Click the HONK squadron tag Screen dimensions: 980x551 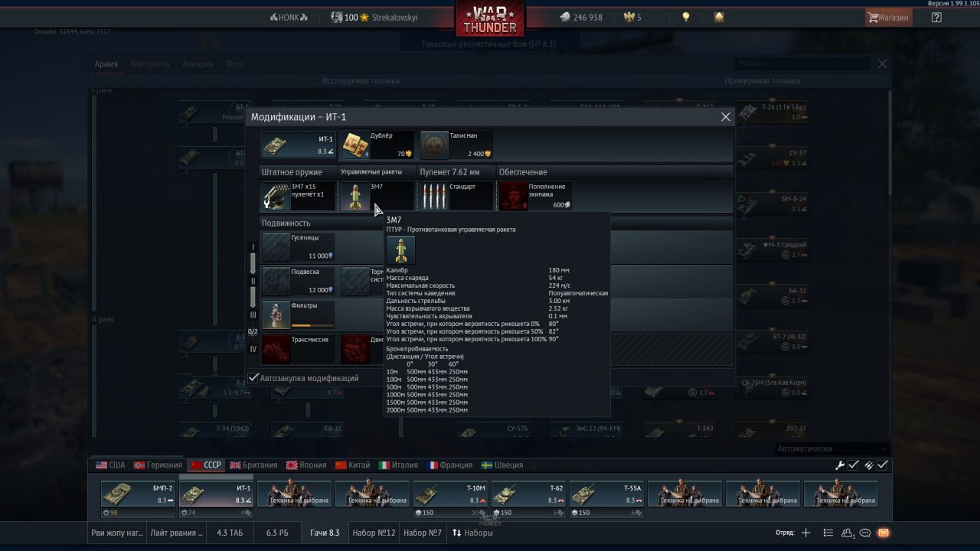[x=289, y=17]
